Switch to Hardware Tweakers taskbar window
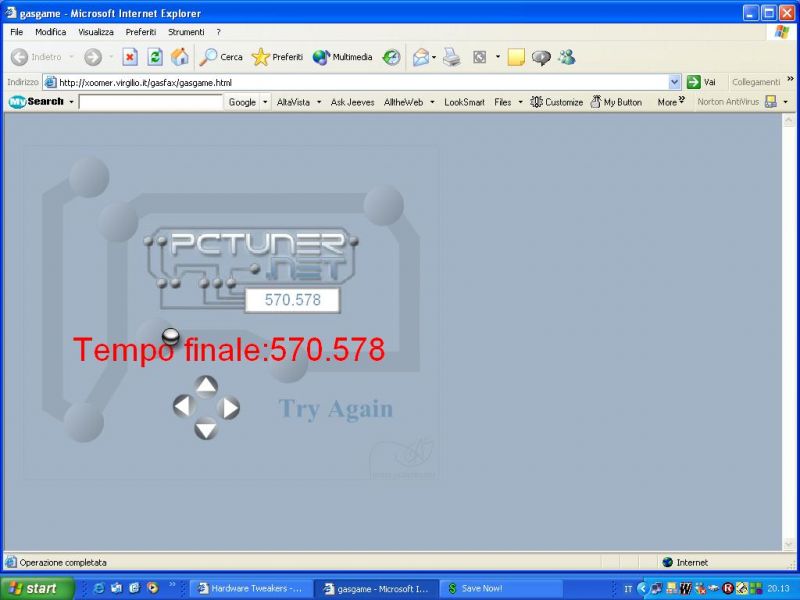 [x=250, y=588]
